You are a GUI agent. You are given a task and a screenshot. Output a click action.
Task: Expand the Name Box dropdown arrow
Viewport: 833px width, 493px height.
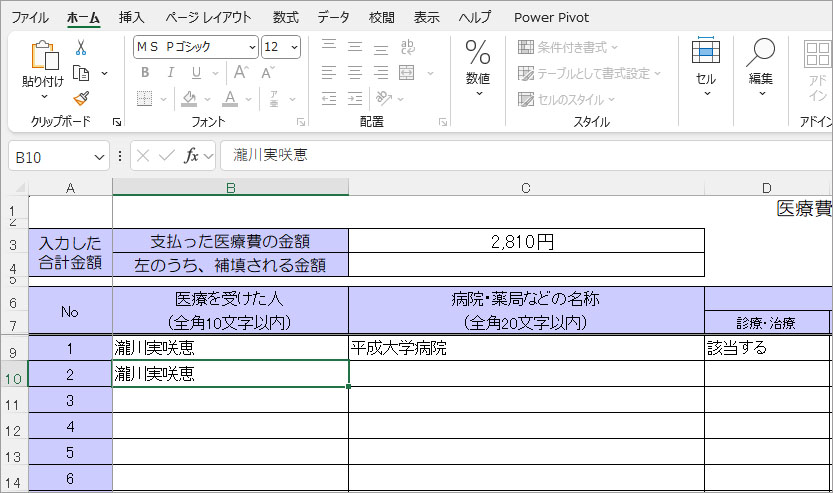[x=99, y=157]
